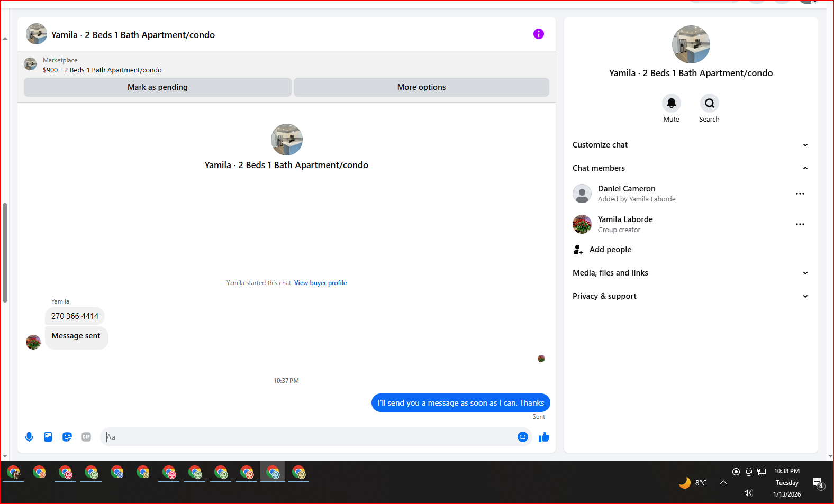Click the left scrollbar up arrow
Viewport: 834px width, 504px height.
tap(5, 38)
